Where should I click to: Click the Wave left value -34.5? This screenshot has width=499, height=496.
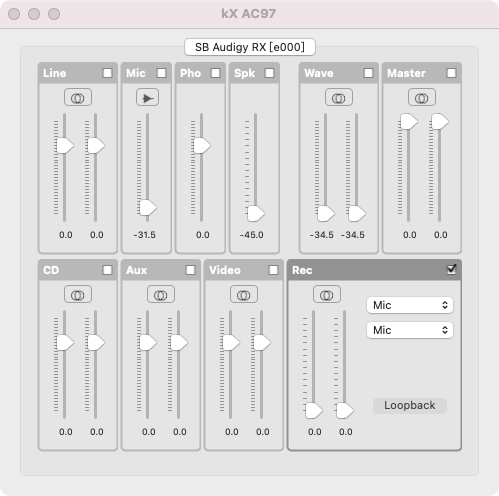[322, 235]
